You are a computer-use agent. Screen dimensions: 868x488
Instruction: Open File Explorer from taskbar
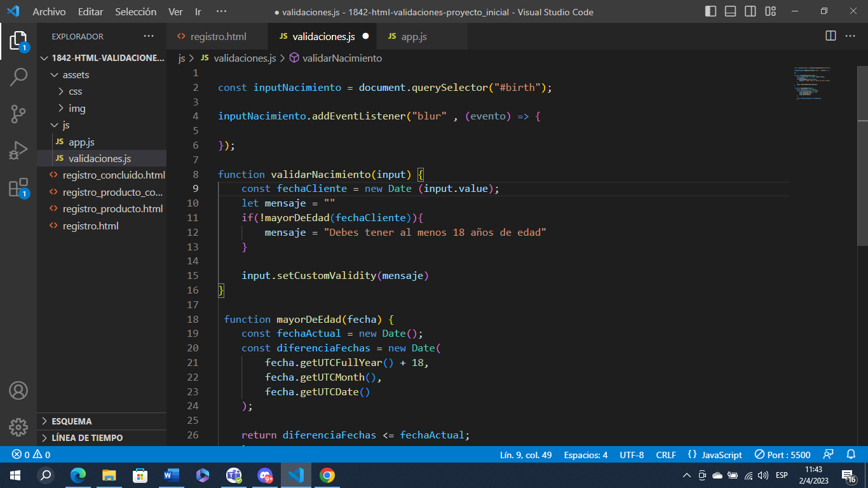click(x=109, y=475)
